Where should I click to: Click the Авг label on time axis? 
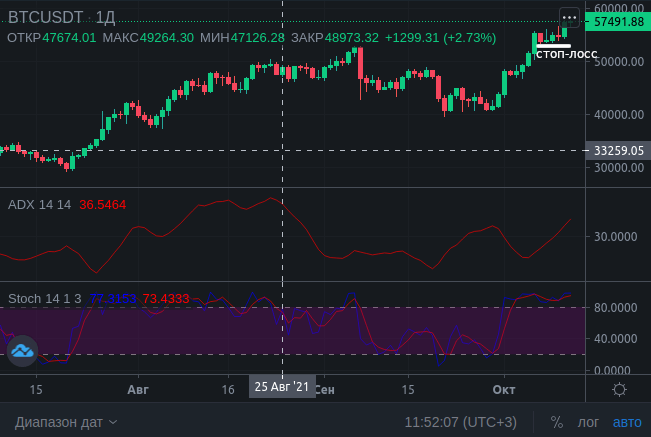pyautogui.click(x=138, y=387)
